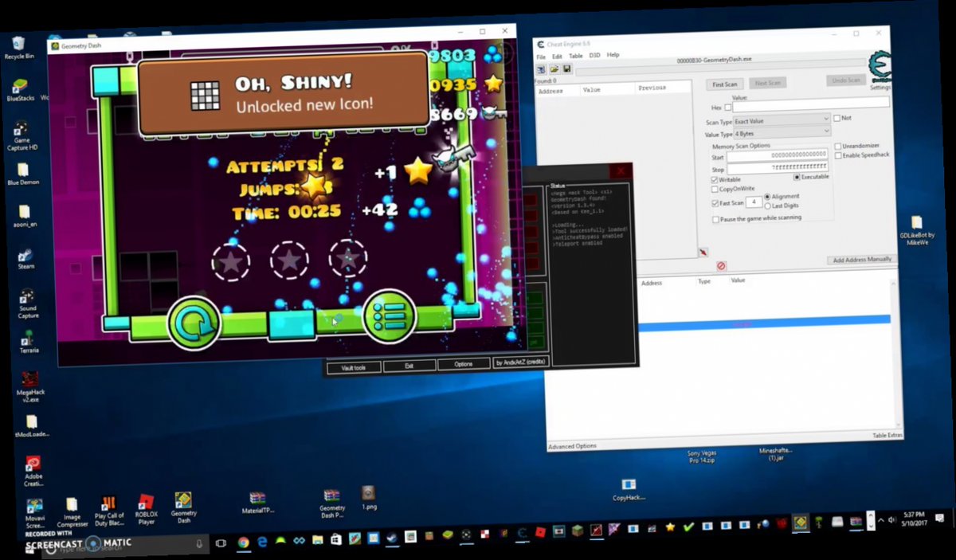Screen dimensions: 956x560
Task: Select the Image Compressor desktop icon
Action: coord(72,511)
